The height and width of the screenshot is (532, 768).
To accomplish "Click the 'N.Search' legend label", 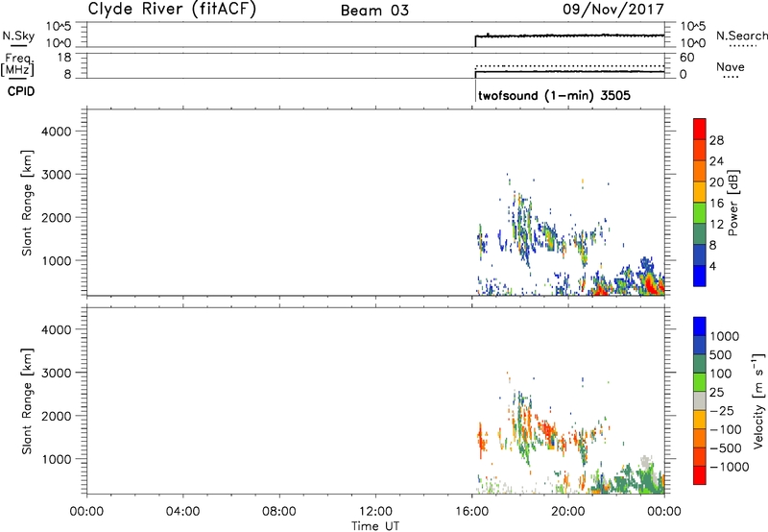I will (742, 36).
